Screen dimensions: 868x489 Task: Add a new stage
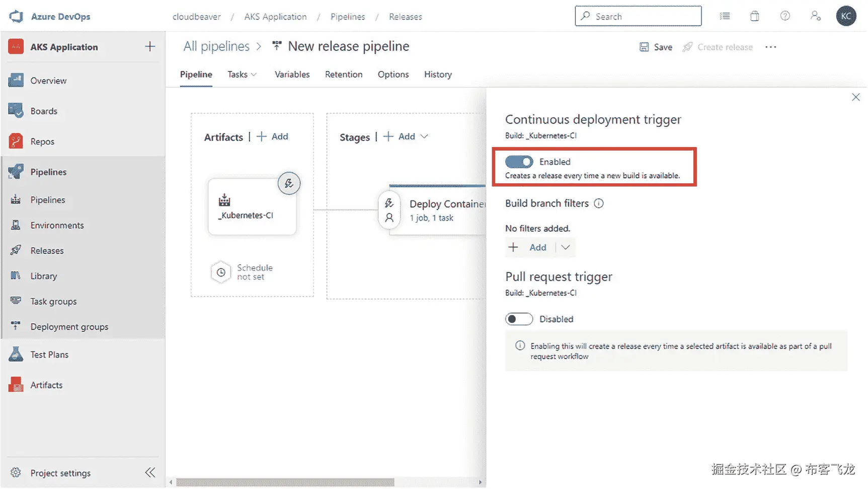pos(400,136)
